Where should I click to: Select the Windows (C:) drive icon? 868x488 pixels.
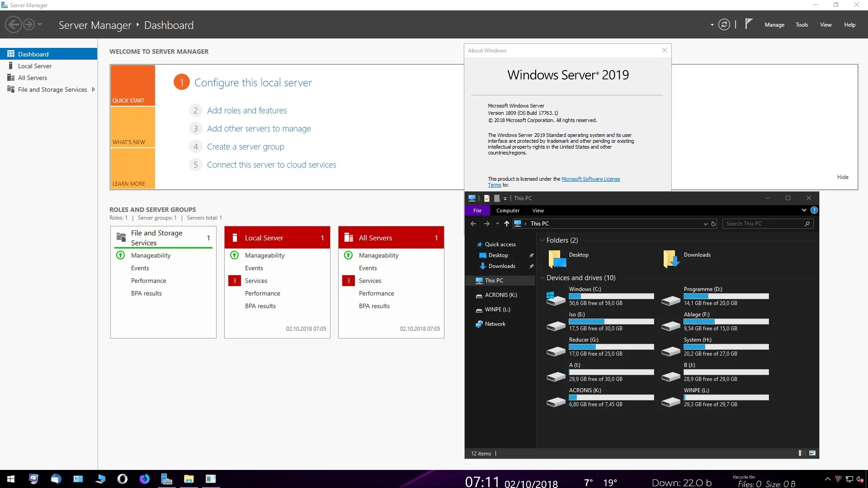[556, 298]
